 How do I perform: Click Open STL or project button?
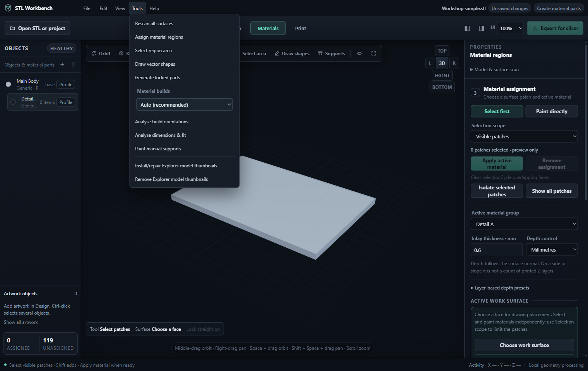click(38, 28)
